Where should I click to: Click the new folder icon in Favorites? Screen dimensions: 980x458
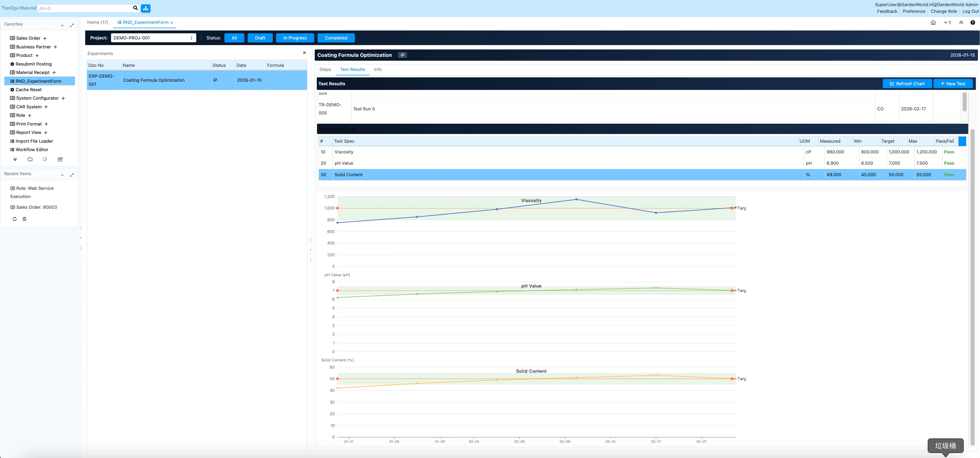click(x=30, y=159)
